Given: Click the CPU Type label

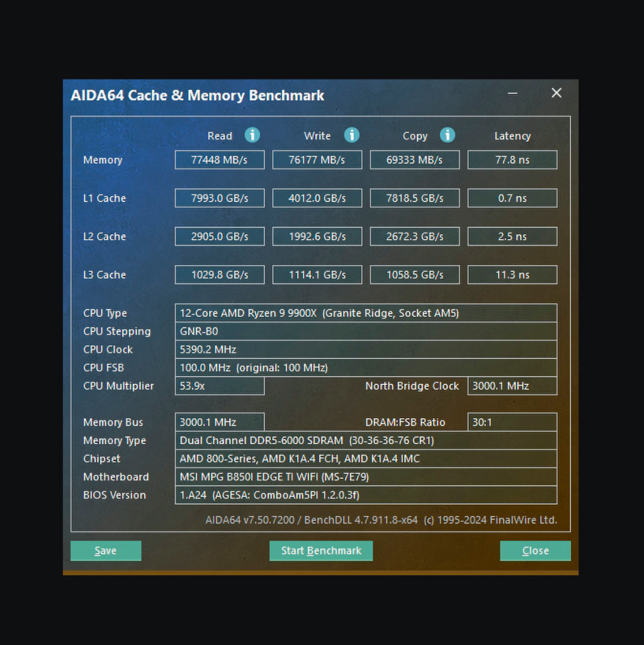Looking at the screenshot, I should click(105, 314).
